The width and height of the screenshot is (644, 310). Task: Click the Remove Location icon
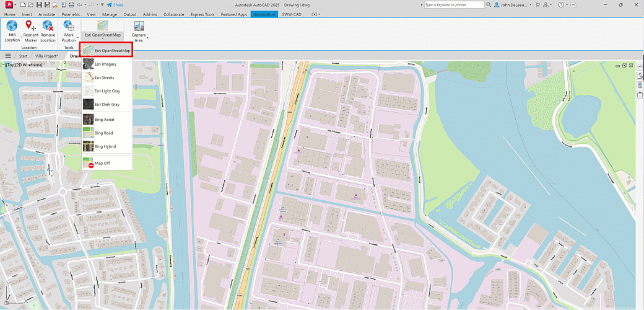(x=48, y=26)
